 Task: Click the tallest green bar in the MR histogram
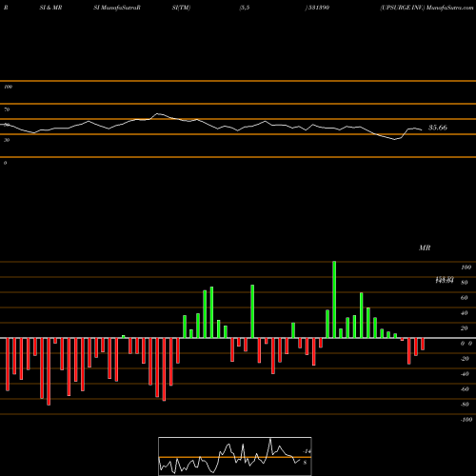tap(334, 300)
